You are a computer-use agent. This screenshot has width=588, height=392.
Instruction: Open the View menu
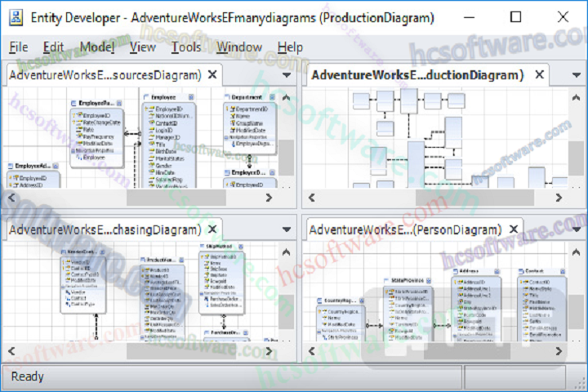[142, 47]
